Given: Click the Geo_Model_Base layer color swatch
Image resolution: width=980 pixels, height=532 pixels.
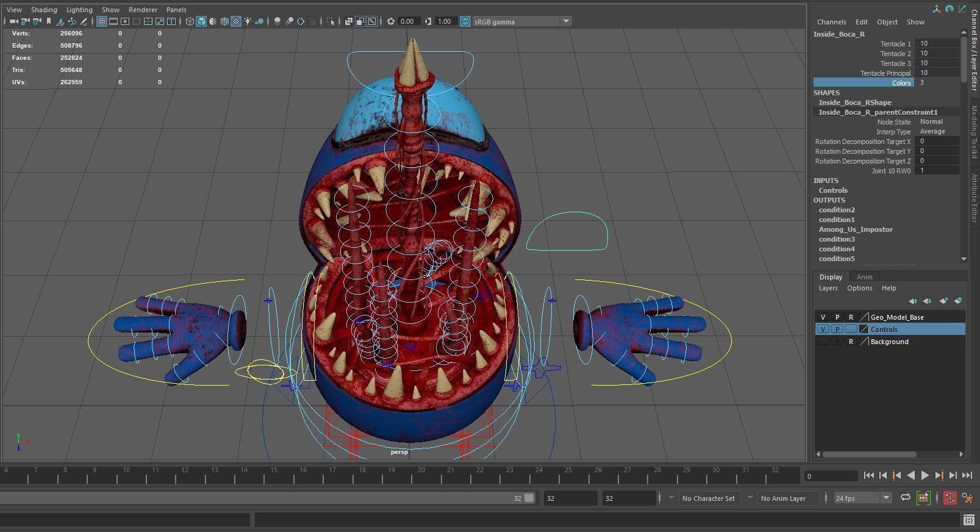Looking at the screenshot, I should click(x=864, y=317).
